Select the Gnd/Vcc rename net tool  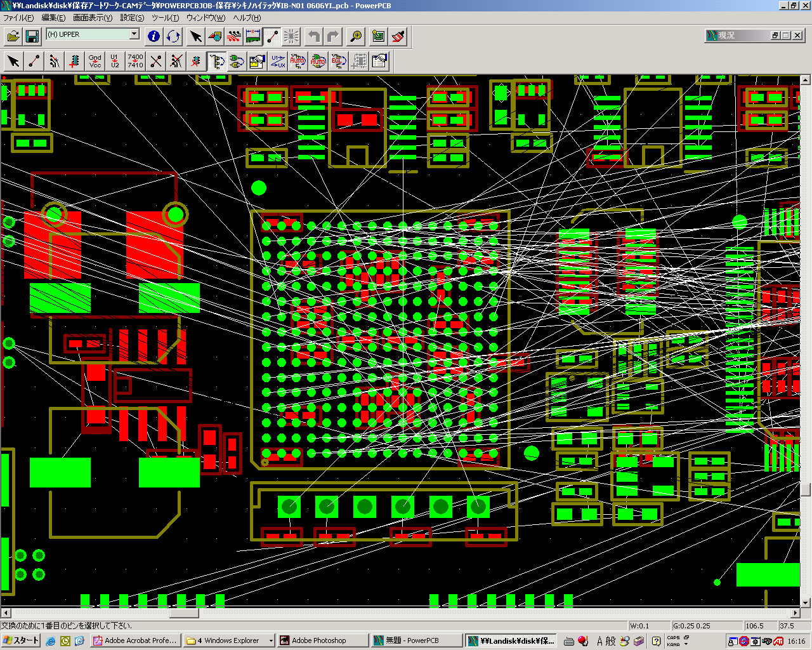tap(95, 61)
